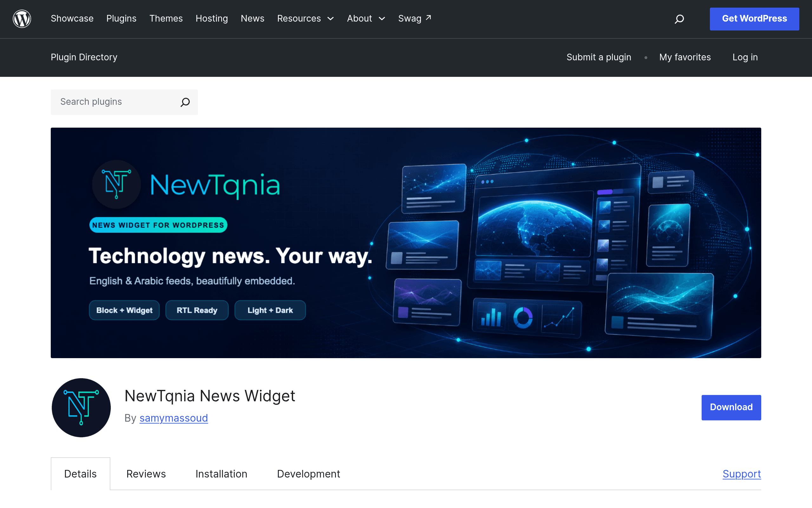Image resolution: width=812 pixels, height=508 pixels.
Task: Switch to the Development tab
Action: [x=308, y=474]
